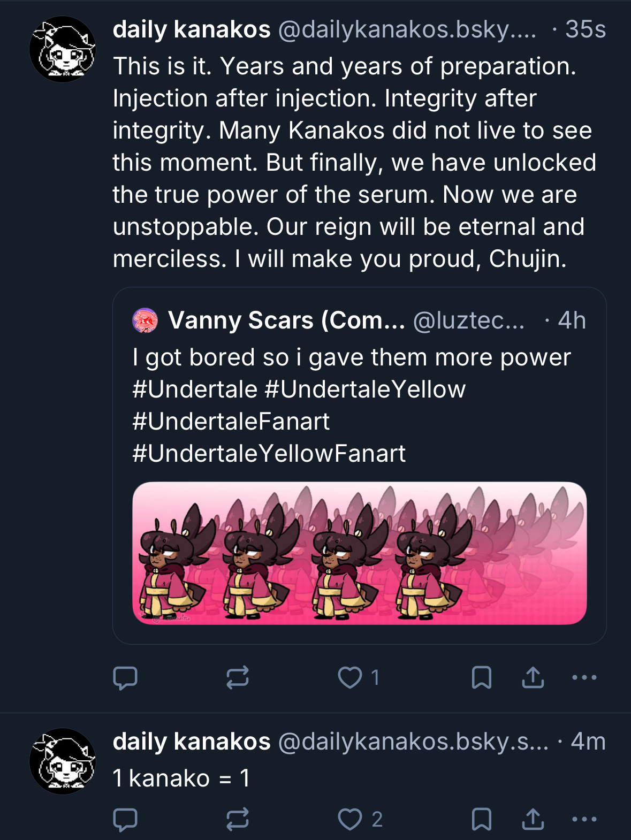Open the #UndertaleYellowFanart hashtag
Screen dimensions: 631x840
coord(269,454)
